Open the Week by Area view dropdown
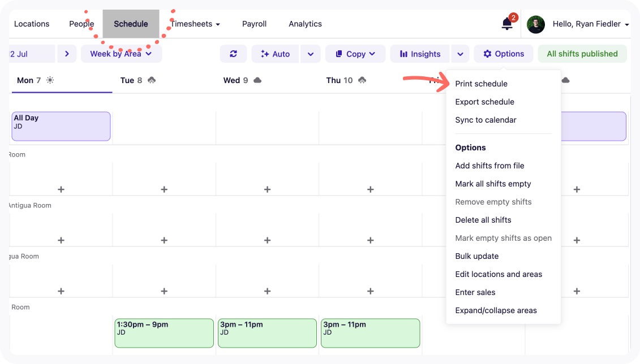The width and height of the screenshot is (640, 364). 121,54
